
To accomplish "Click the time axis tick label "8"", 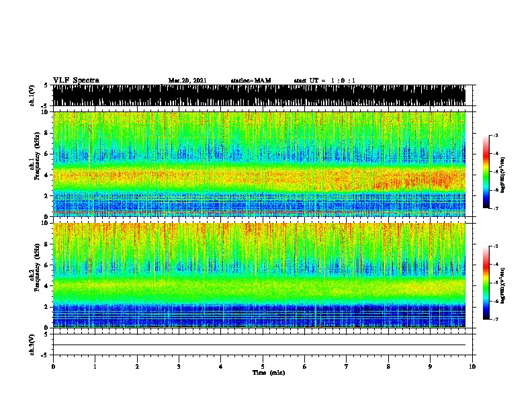I will pos(388,367).
